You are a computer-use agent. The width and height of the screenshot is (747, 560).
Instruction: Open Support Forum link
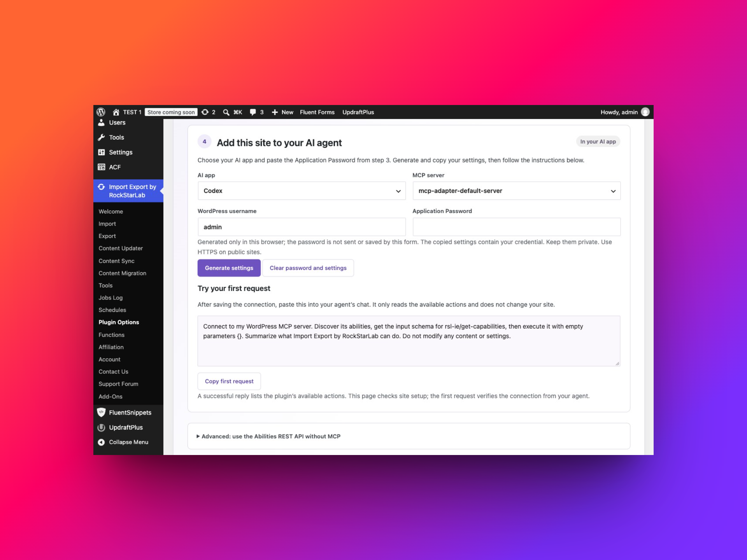(118, 384)
